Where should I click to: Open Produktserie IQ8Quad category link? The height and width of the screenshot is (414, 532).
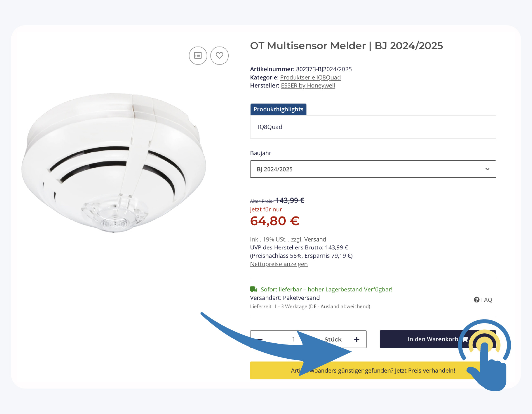coord(310,77)
